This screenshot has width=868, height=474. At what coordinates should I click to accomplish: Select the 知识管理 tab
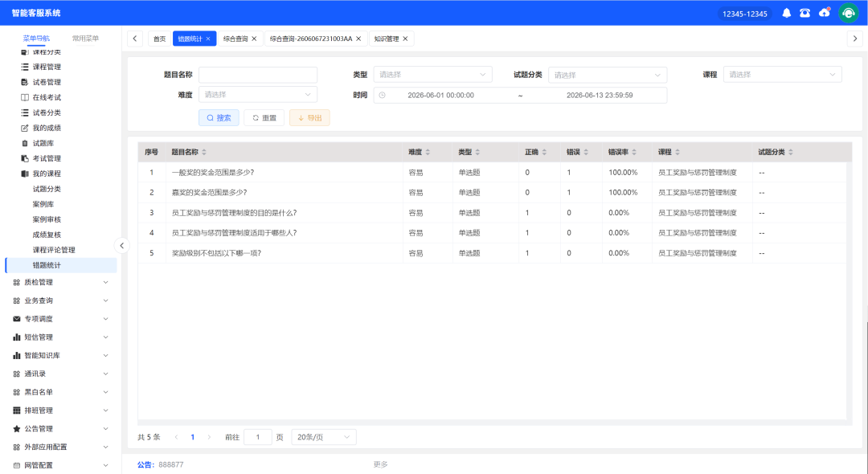click(387, 39)
